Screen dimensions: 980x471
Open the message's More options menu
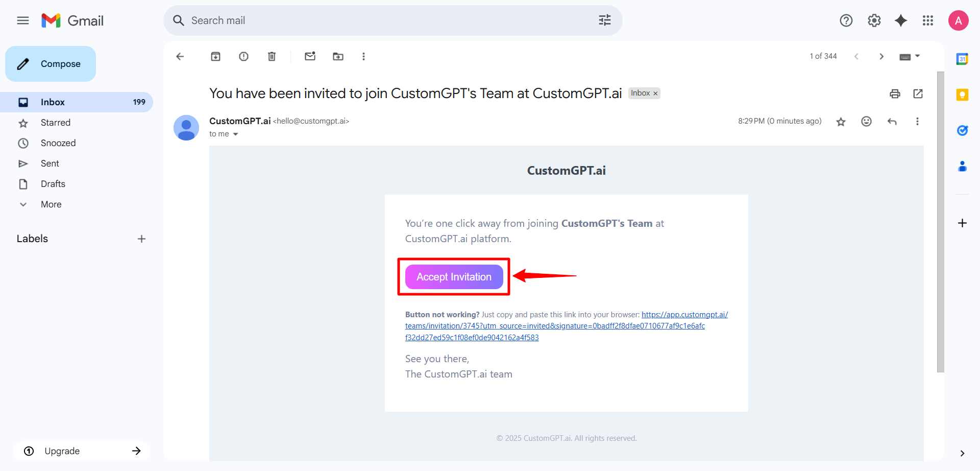[x=917, y=121]
